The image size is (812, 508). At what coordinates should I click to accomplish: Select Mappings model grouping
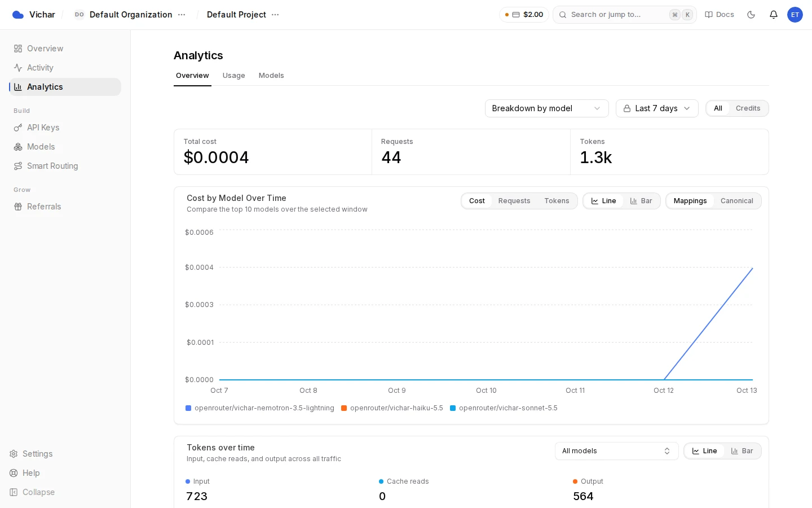690,201
